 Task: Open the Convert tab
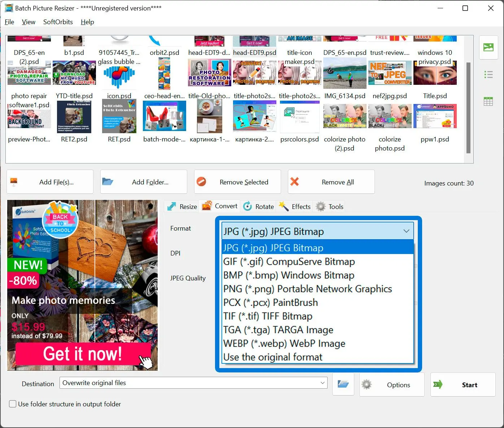(219, 206)
